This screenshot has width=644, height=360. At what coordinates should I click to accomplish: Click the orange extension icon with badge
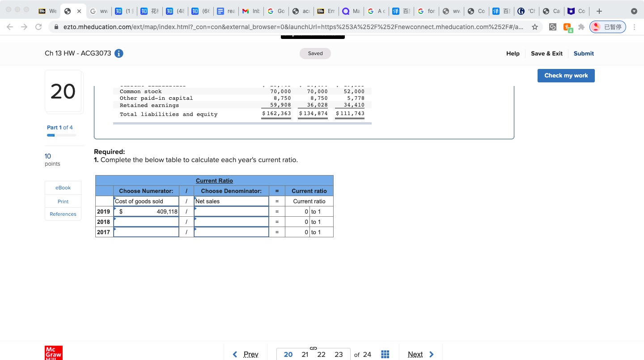[x=567, y=28]
